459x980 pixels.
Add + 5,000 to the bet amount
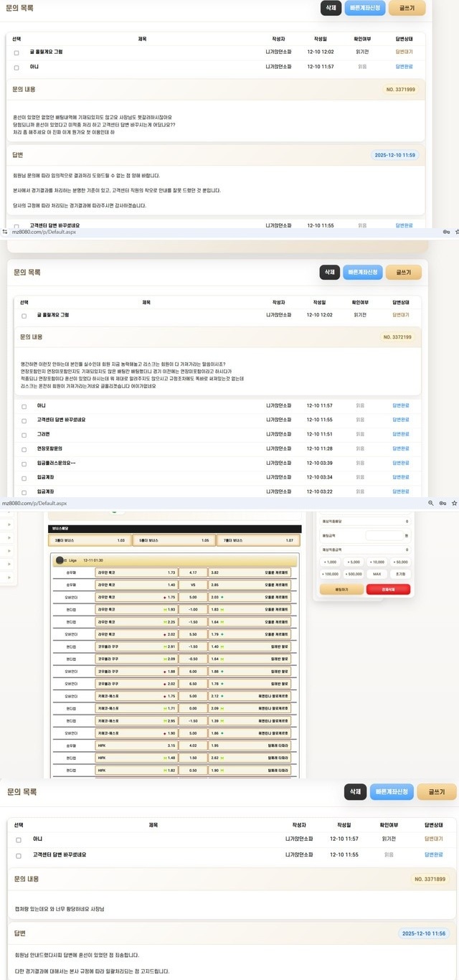354,562
